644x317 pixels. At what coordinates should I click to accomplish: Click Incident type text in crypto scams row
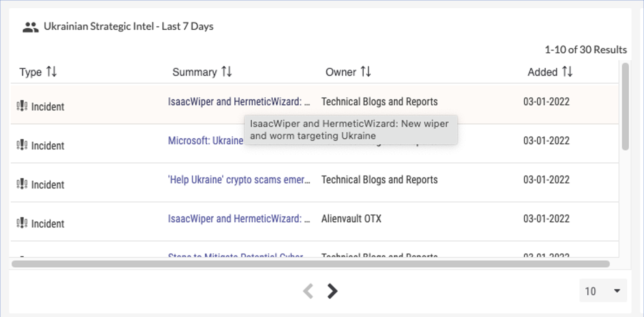pyautogui.click(x=48, y=185)
